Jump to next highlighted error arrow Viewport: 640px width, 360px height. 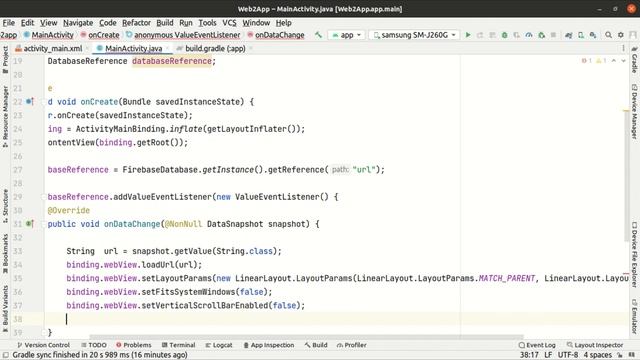tap(623, 61)
